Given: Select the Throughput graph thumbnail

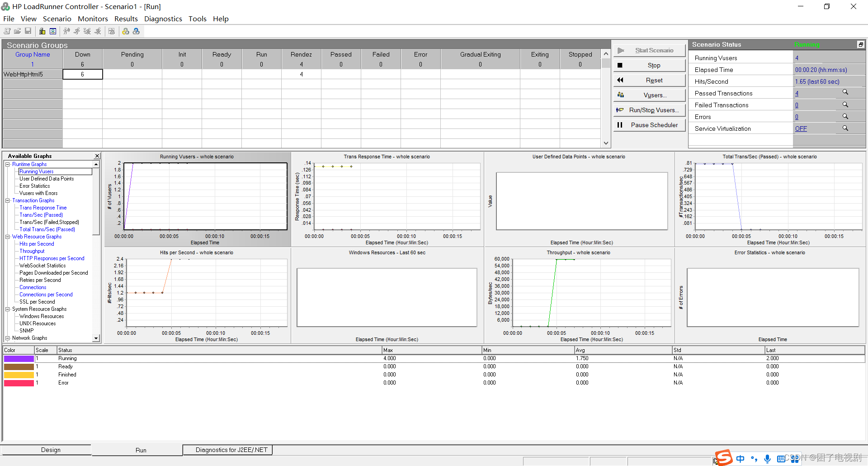Looking at the screenshot, I should [x=579, y=295].
